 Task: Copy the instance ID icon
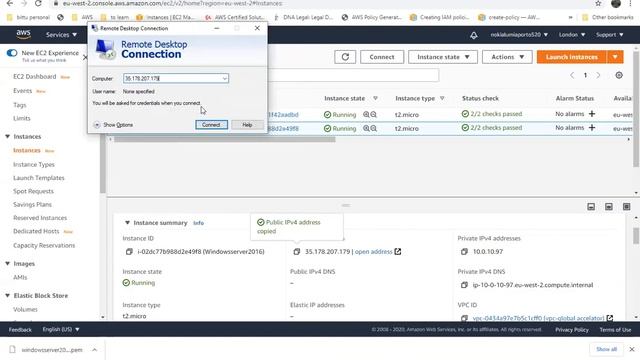click(129, 252)
